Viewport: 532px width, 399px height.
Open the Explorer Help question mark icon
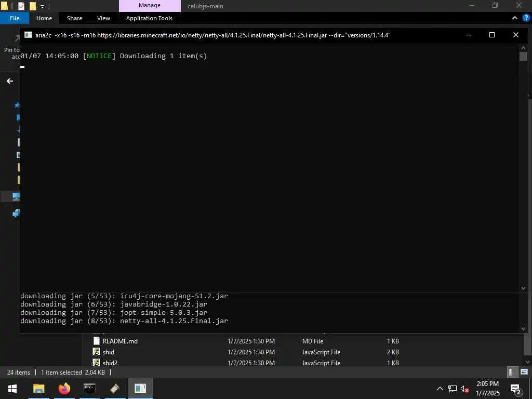click(x=526, y=18)
